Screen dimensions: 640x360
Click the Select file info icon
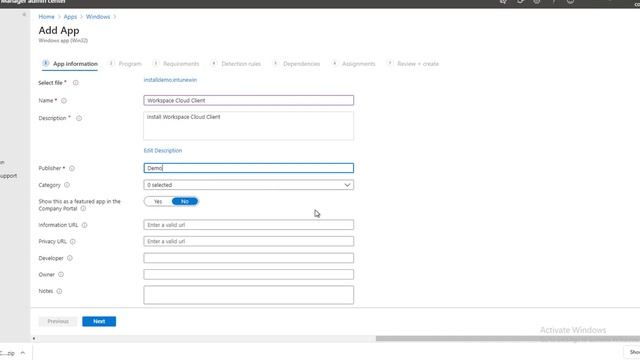(x=76, y=83)
